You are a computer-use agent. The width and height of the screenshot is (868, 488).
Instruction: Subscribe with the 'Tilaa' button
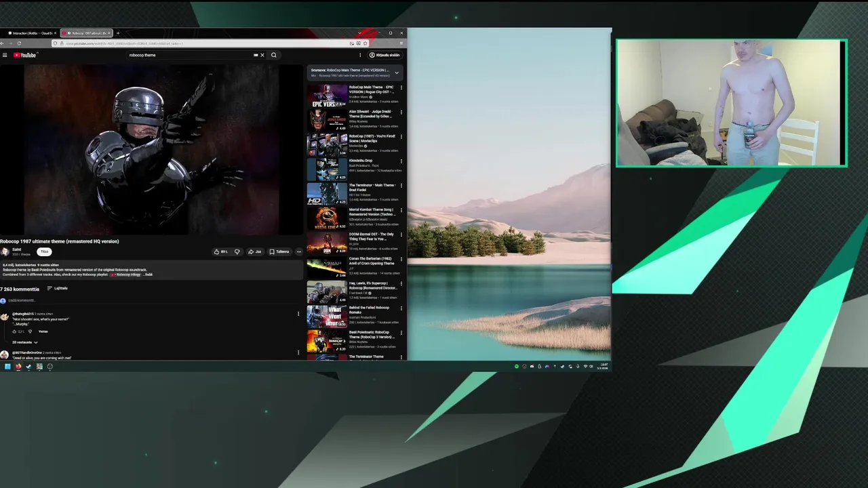[x=44, y=251]
